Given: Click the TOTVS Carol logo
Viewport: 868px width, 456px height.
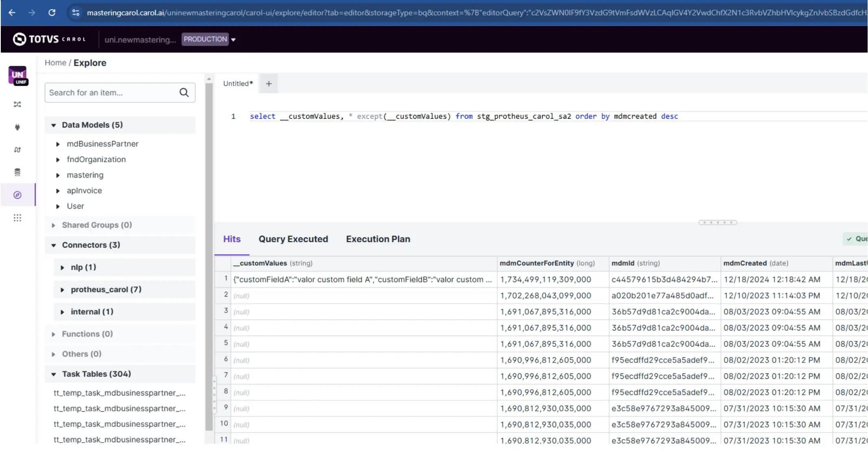Looking at the screenshot, I should (49, 39).
